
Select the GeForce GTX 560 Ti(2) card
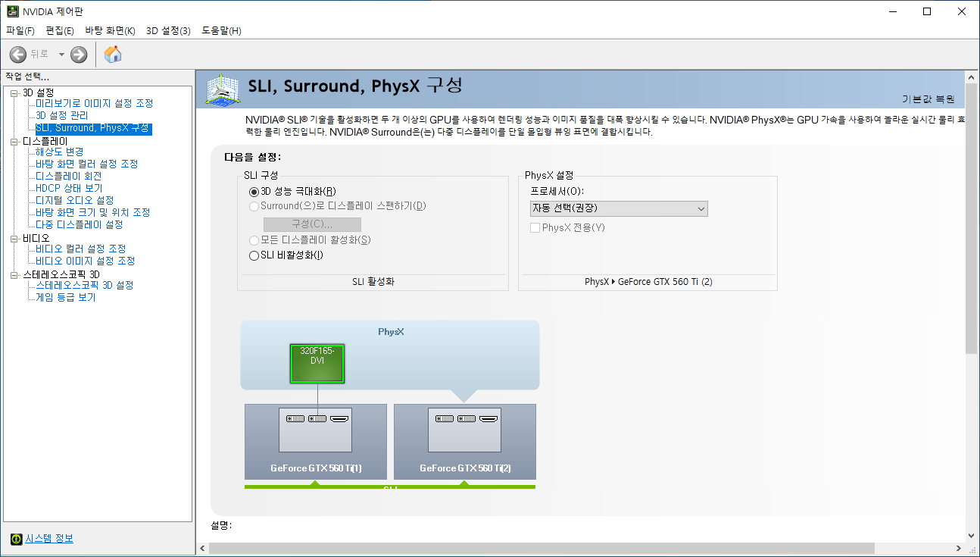[x=465, y=442]
